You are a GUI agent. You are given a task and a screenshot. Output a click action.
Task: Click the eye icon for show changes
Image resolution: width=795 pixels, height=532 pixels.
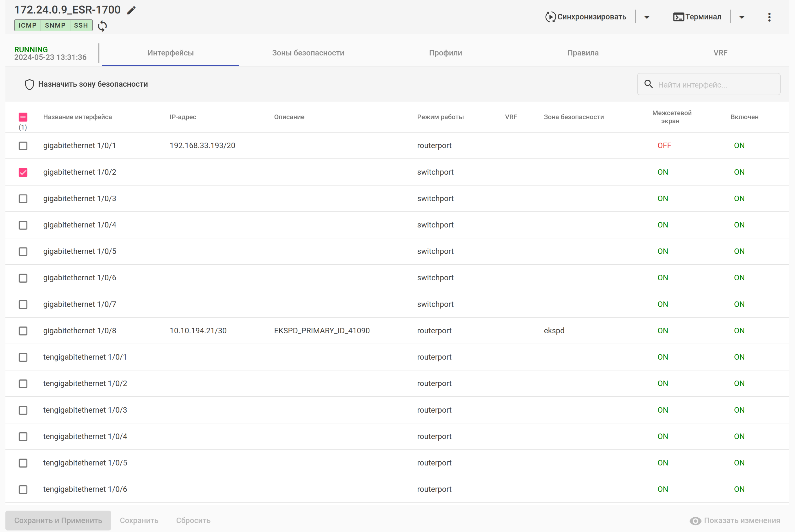(x=695, y=521)
